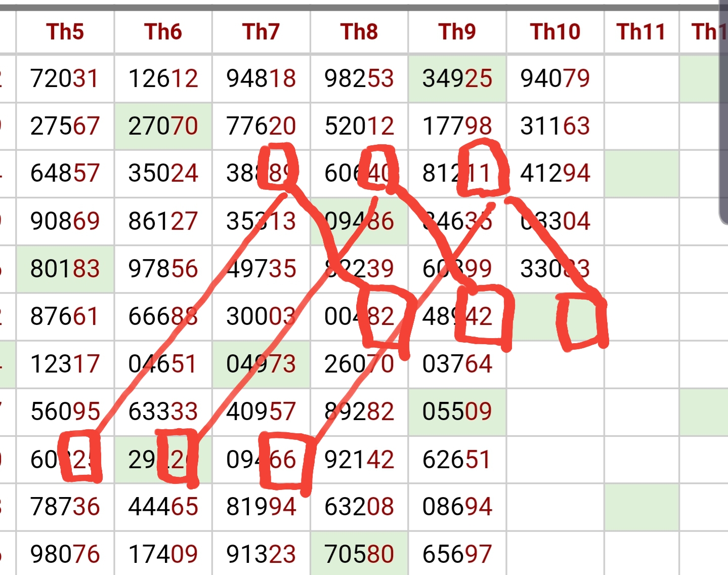Screen dimensions: 728x575
Task: Select the Th6 column header
Action: tap(163, 32)
